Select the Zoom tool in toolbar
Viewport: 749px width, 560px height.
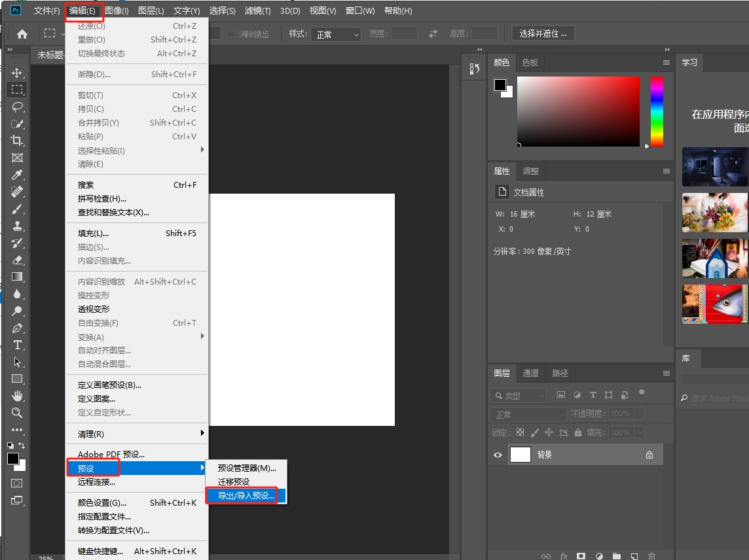[17, 413]
